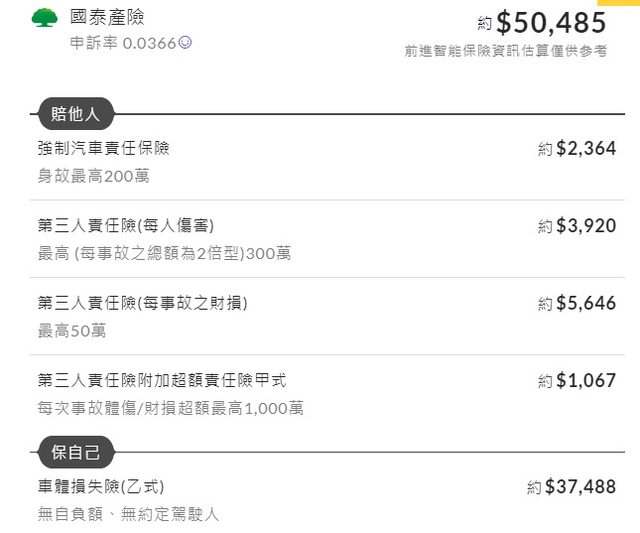Click the $3,920 bodily injury price
Viewport: 640px width, 533px height.
pos(586,226)
